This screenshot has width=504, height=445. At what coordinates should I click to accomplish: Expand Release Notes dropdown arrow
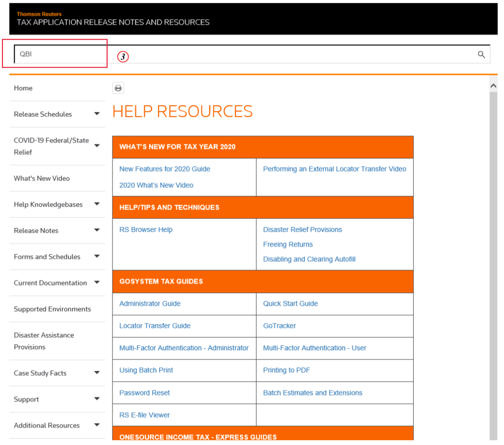[x=97, y=230]
